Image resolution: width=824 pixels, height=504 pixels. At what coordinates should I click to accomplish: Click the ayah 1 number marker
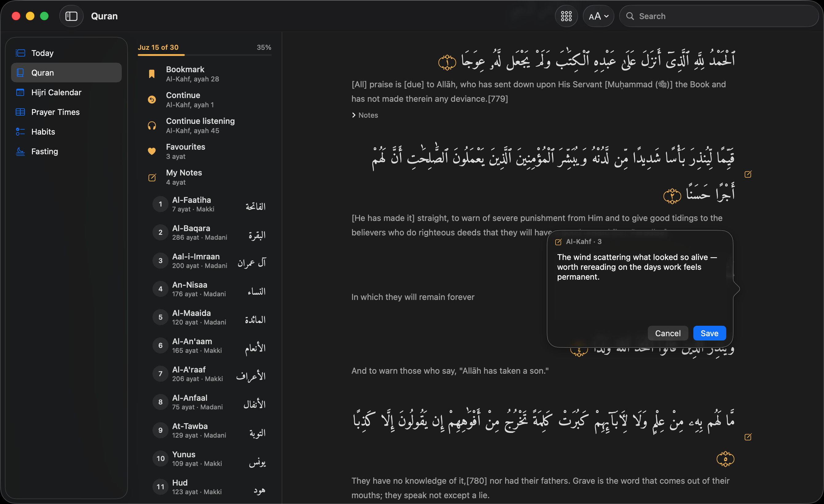[x=447, y=62]
